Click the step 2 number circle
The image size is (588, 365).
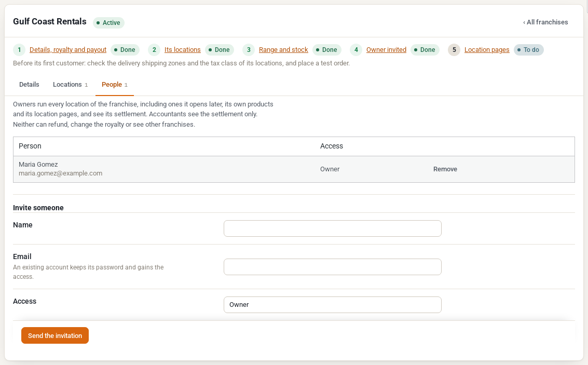tap(154, 49)
